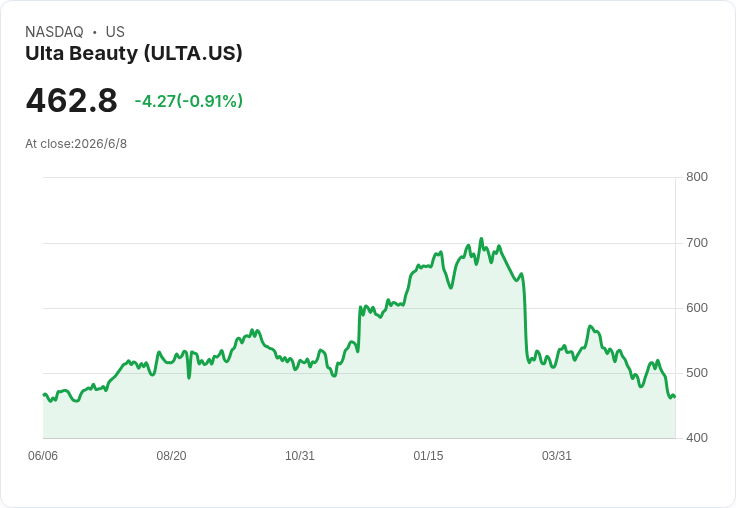Click the NASDAQ exchange label
This screenshot has height=508, width=736.
[54, 32]
